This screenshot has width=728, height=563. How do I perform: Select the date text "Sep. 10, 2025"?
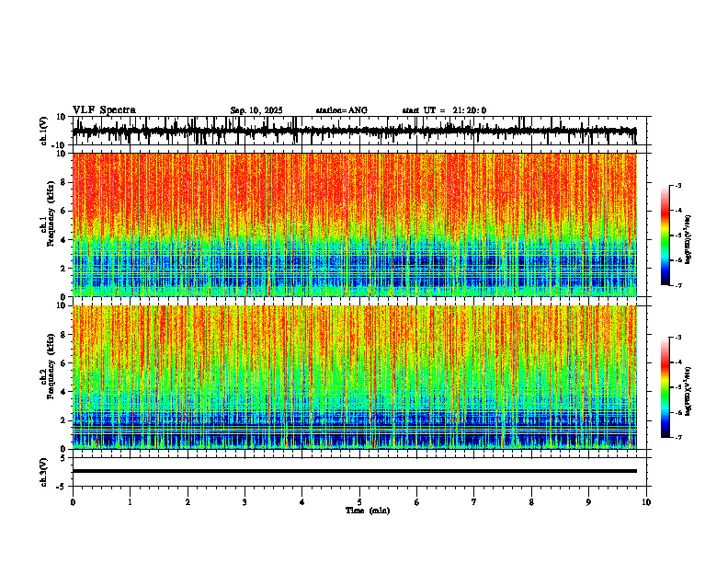tap(256, 110)
